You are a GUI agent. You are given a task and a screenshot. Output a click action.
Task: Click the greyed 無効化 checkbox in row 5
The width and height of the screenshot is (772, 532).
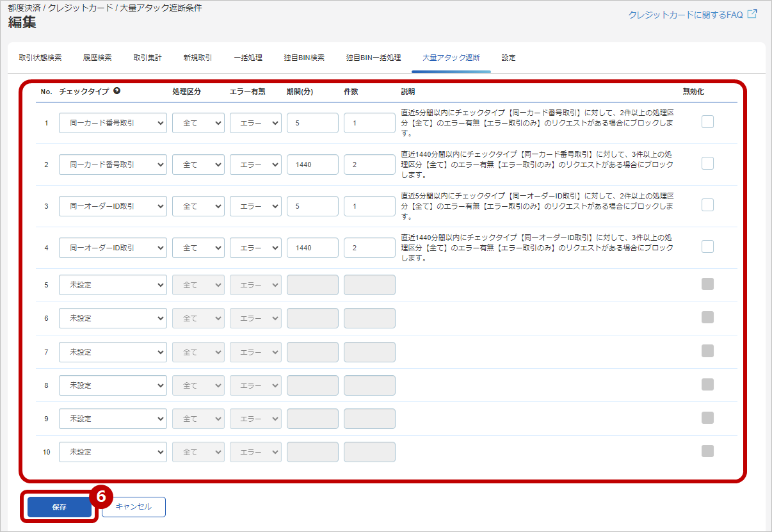click(x=707, y=284)
